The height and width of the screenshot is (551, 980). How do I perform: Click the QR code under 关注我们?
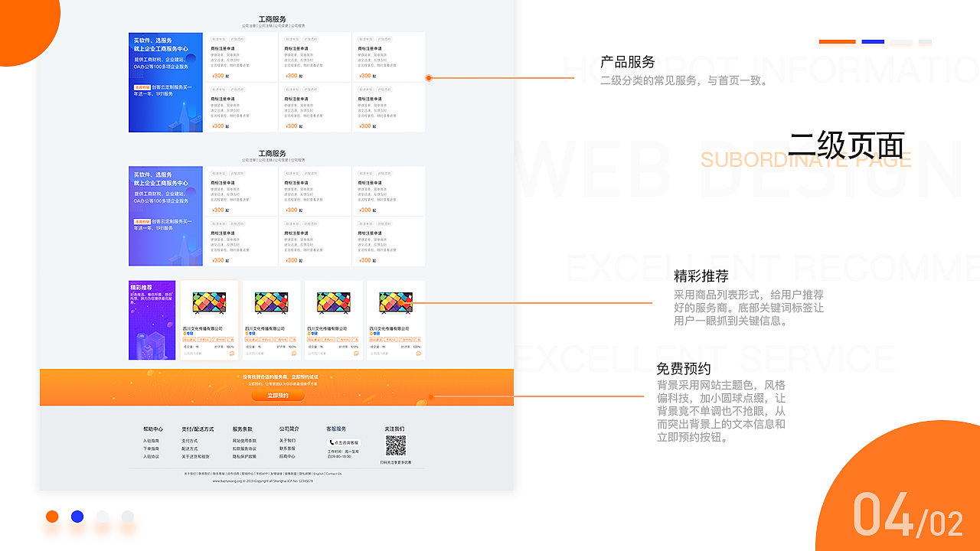tap(396, 445)
